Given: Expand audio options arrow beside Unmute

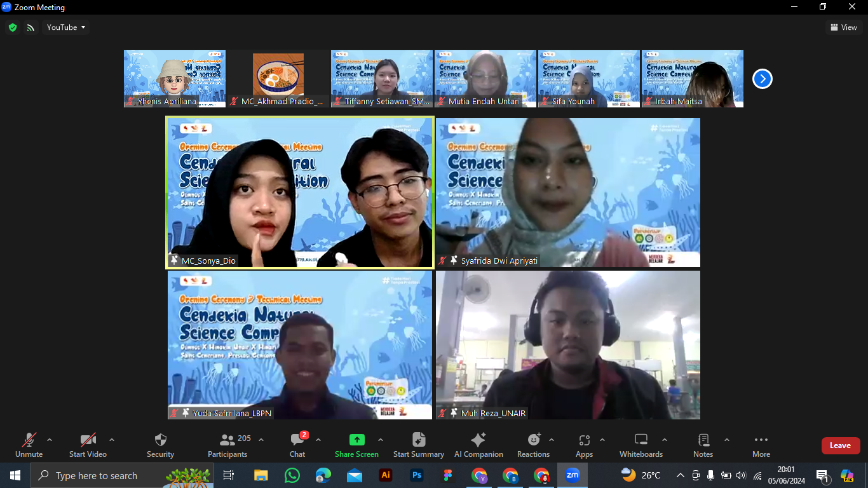Looking at the screenshot, I should tap(50, 440).
